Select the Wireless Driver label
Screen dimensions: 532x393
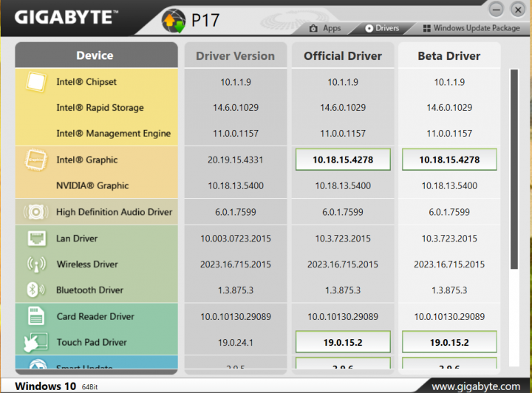pos(87,264)
